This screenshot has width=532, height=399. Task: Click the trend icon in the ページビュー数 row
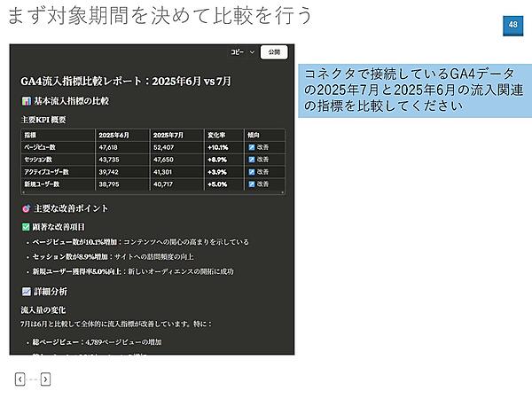pyautogui.click(x=252, y=147)
